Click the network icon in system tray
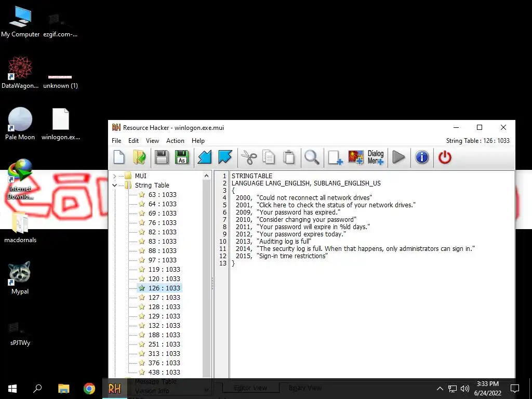The image size is (532, 399). tap(453, 389)
